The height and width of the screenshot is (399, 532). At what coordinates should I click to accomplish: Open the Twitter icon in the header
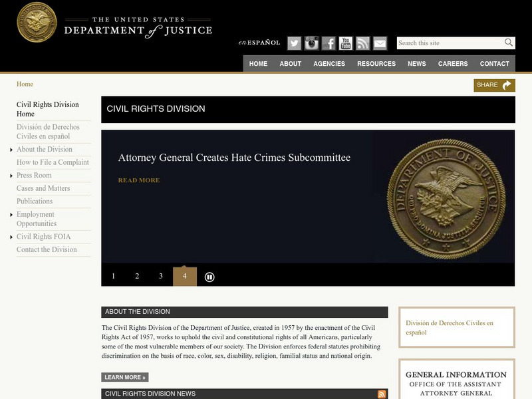coord(294,42)
